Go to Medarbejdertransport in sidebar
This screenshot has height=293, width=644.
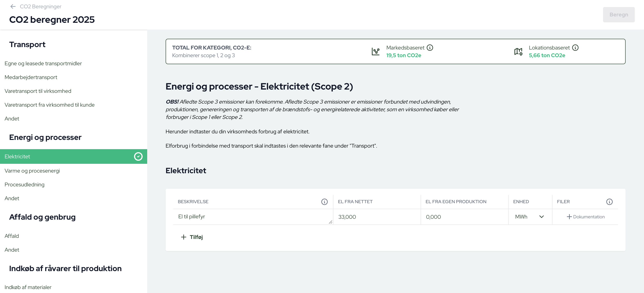31,77
